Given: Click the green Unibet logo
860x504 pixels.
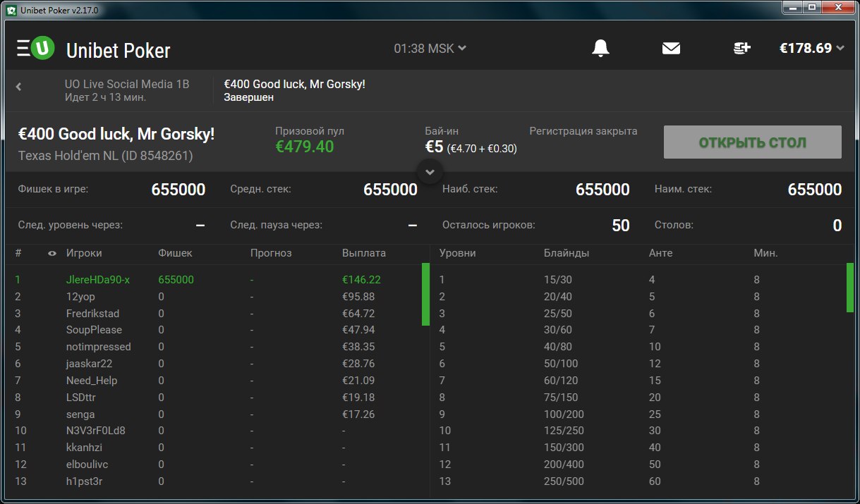Looking at the screenshot, I should coord(43,48).
